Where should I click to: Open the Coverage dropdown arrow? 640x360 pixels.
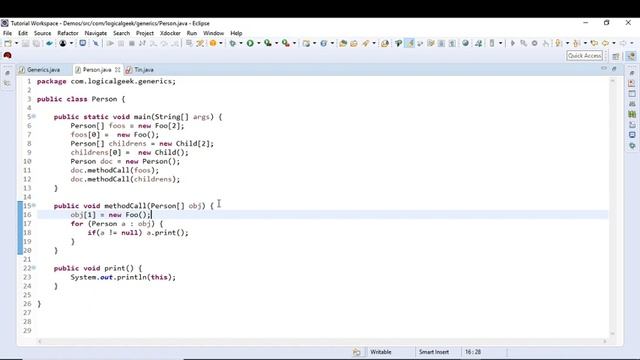pos(277,43)
